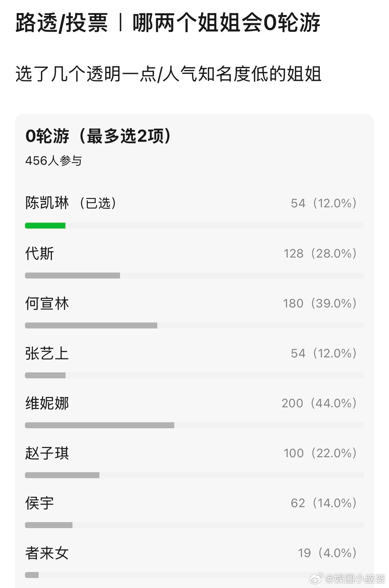
Task: Tap the poll heading 0轮游（最多选2项）
Action: click(x=98, y=136)
